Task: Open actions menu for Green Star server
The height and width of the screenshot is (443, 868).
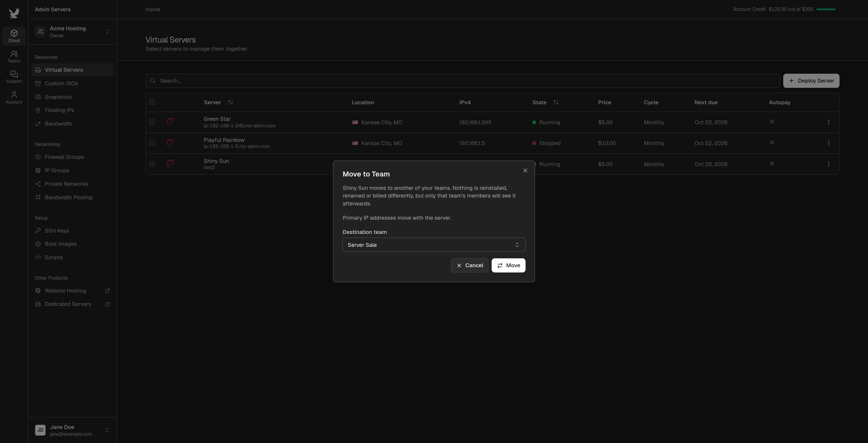Action: (829, 122)
